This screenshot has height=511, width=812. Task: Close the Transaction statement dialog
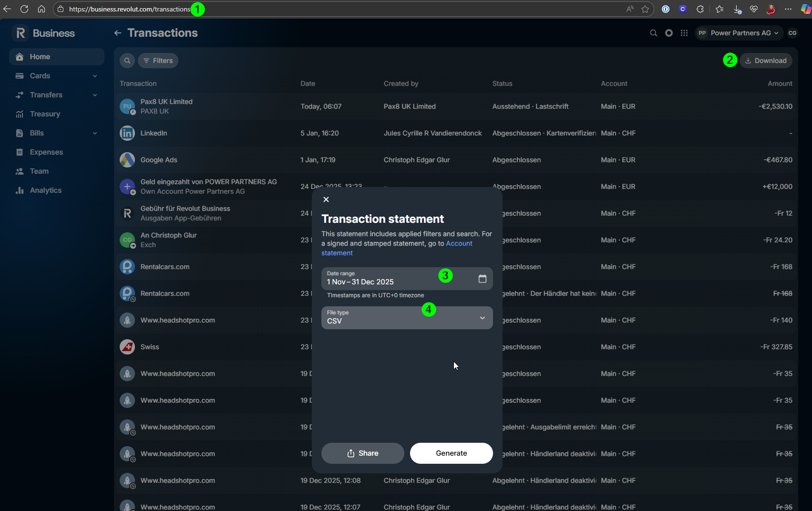[x=326, y=199]
